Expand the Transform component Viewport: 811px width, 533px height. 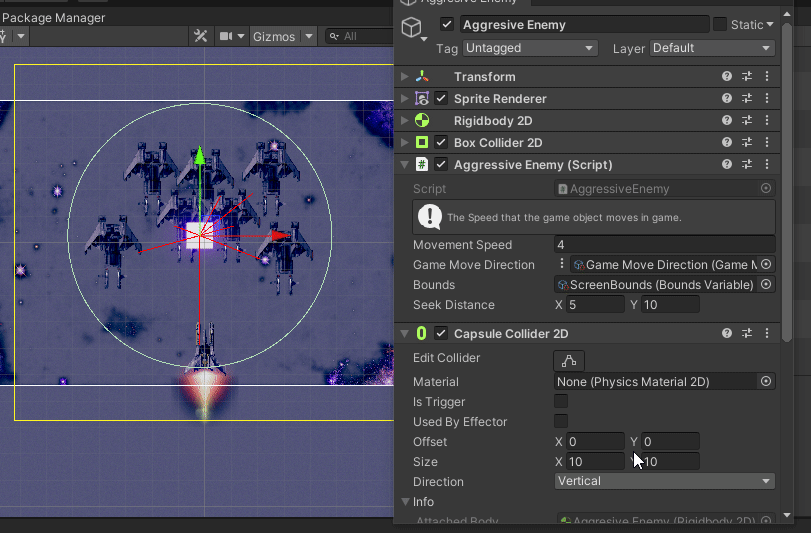[x=404, y=77]
